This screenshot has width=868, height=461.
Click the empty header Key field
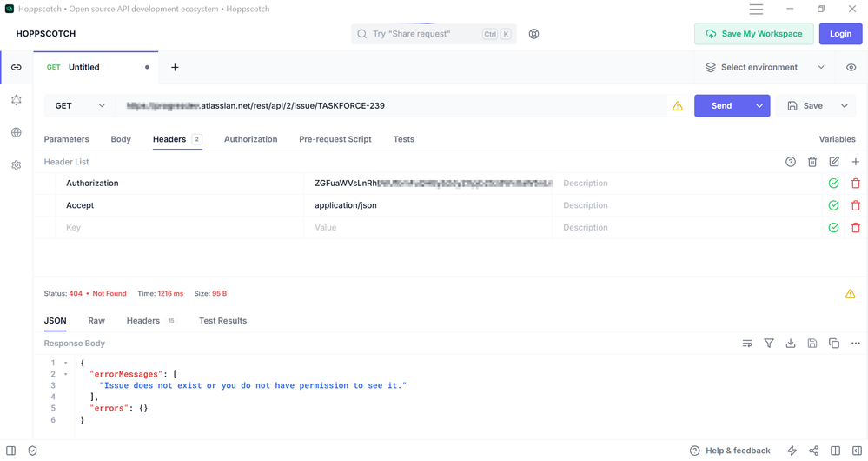pos(179,228)
